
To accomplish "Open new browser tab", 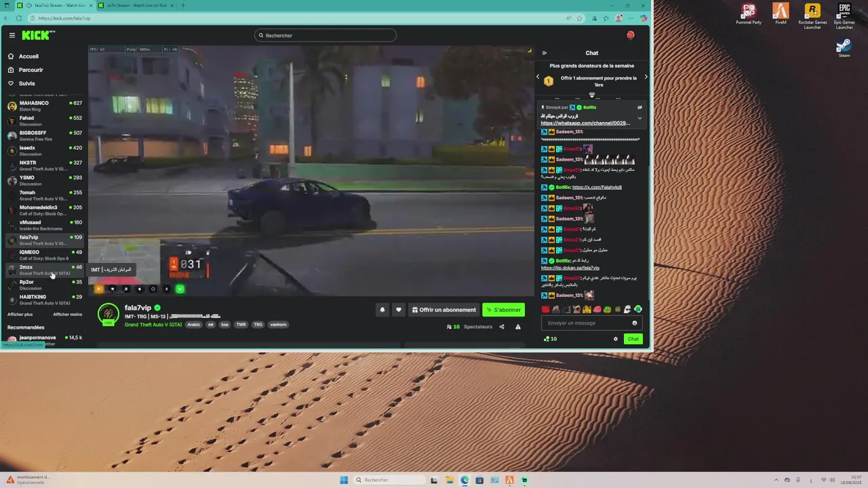I will 182,5.
